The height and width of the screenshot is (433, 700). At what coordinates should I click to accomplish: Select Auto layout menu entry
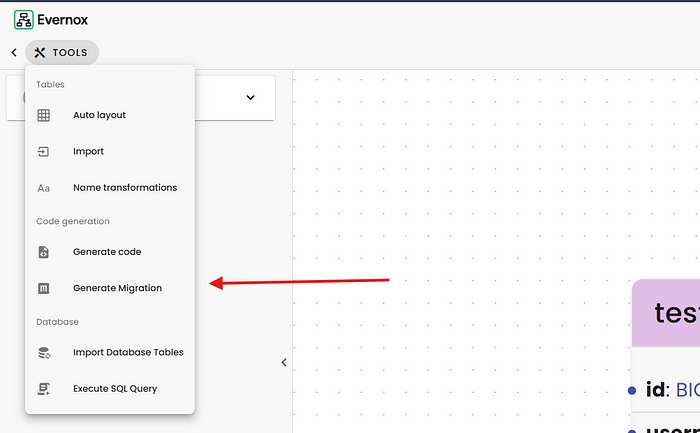click(110, 115)
